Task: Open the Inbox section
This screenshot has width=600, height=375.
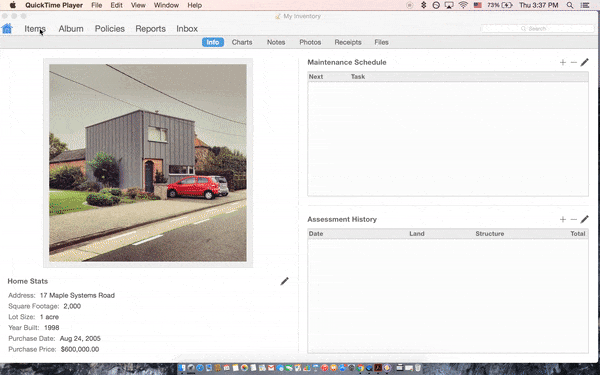Action: point(187,29)
